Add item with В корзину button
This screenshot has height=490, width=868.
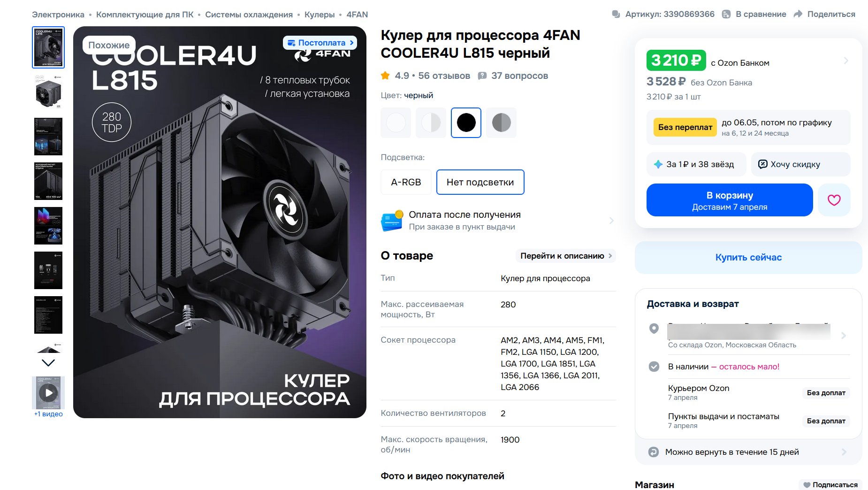coord(730,200)
